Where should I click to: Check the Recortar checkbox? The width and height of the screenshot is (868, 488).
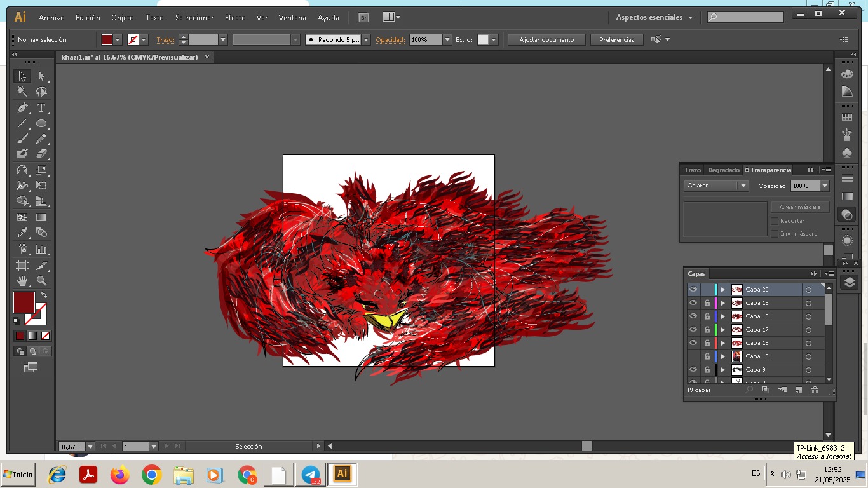tap(775, 221)
